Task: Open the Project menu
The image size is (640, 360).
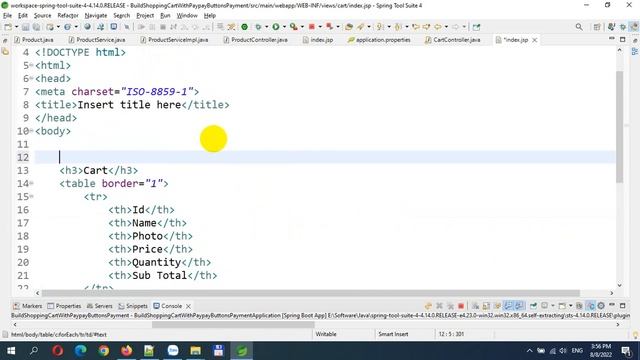Action: (x=145, y=16)
